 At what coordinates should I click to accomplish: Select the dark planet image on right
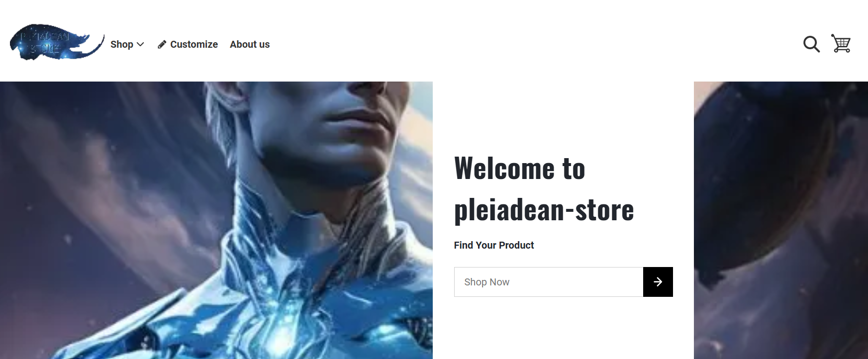781,220
